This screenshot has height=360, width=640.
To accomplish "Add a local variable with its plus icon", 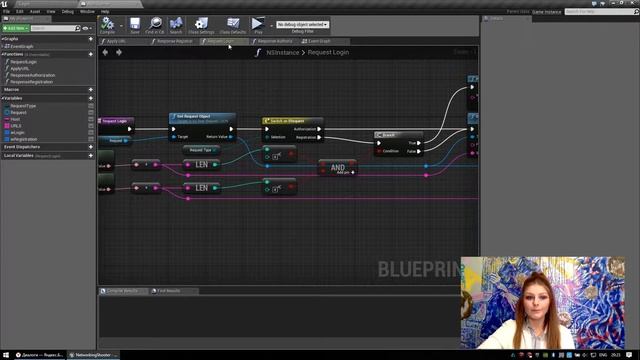I will coord(91,156).
